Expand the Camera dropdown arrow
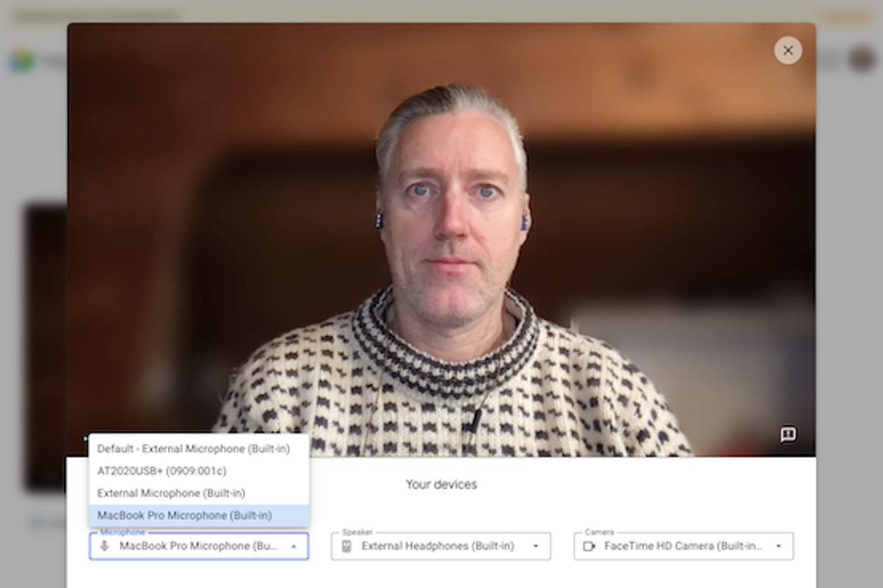The image size is (883, 588). (779, 547)
